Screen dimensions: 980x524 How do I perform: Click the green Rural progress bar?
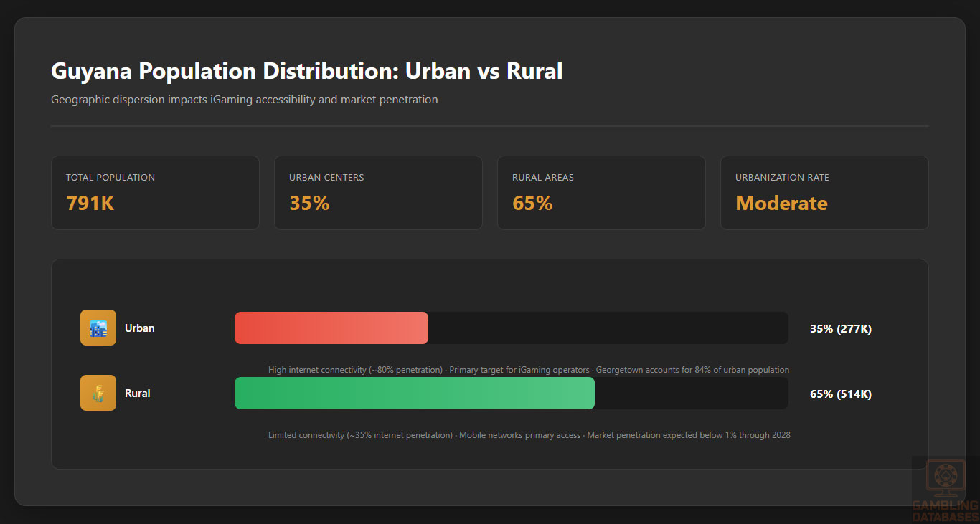[415, 394]
